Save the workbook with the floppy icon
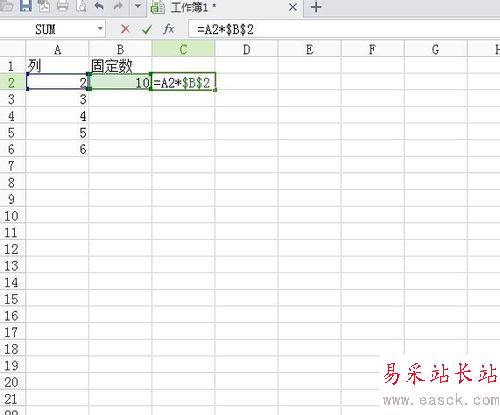Screen dimensions: 500x415 26,6
